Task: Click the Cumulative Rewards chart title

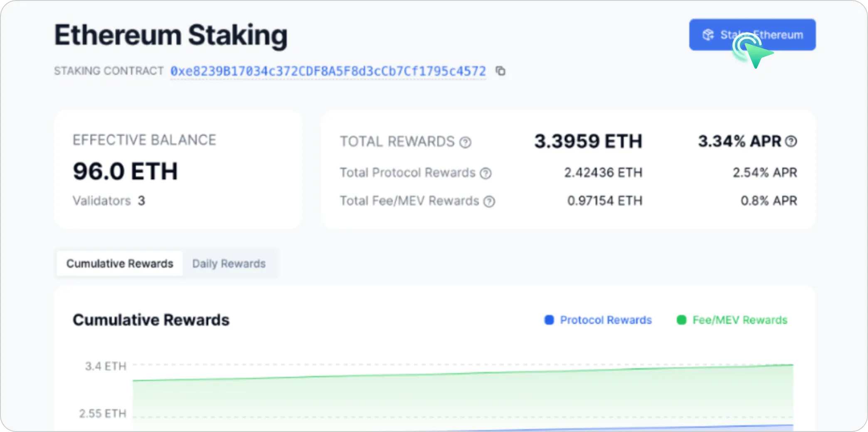Action: tap(151, 320)
